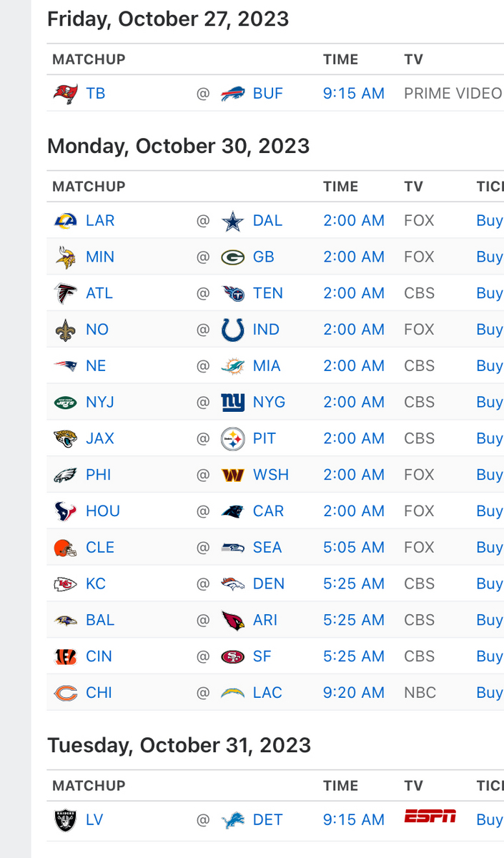Select the MIN team link
This screenshot has height=858, width=504.
(99, 256)
